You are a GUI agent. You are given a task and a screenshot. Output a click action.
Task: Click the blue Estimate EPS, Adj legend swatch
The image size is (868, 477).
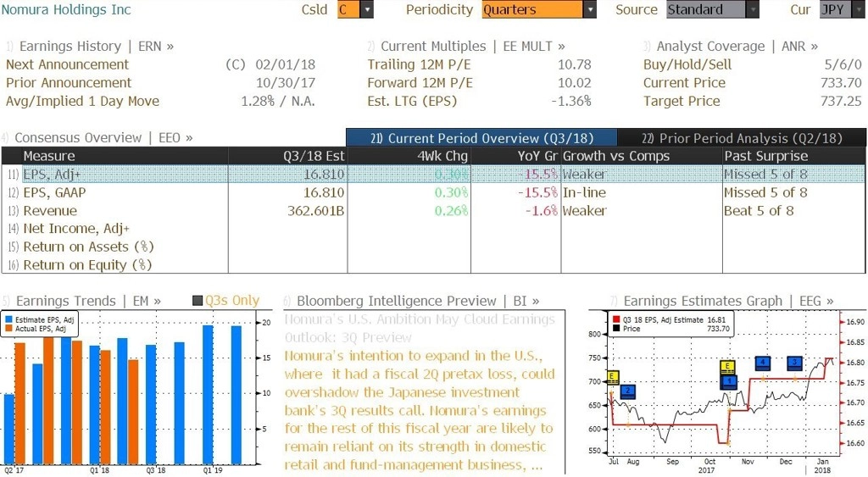8,320
